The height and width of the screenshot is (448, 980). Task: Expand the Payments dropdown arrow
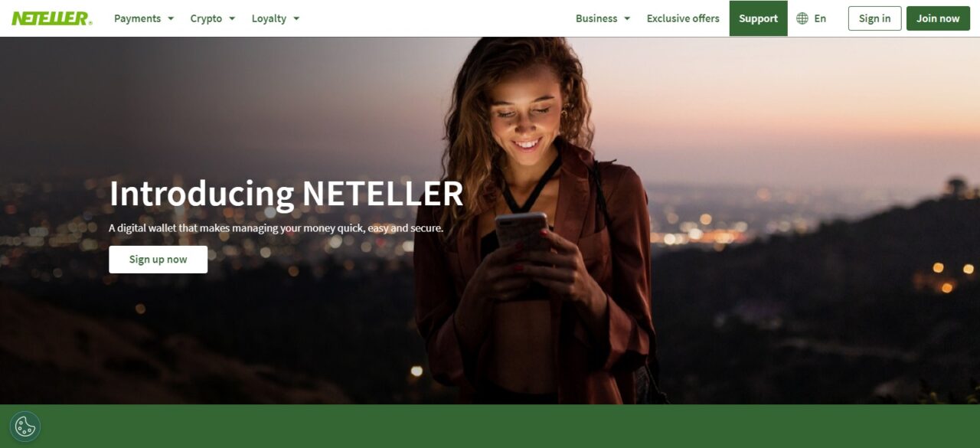click(171, 18)
